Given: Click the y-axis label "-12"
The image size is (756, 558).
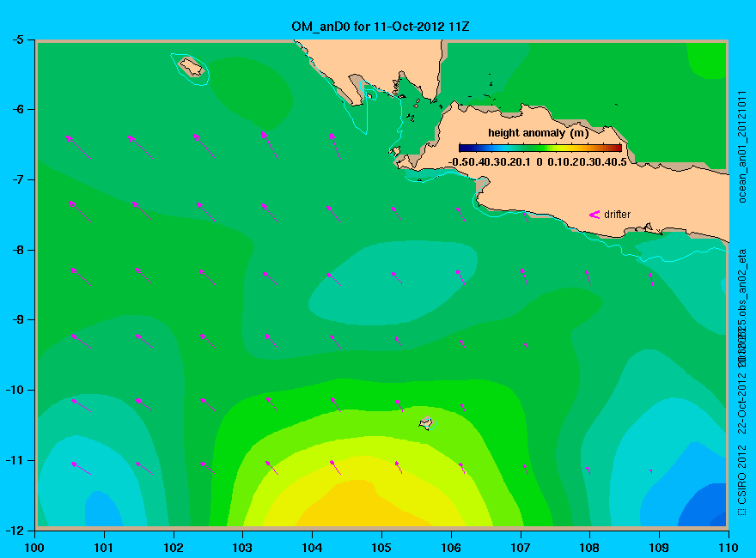Looking at the screenshot, I should pos(15,531).
